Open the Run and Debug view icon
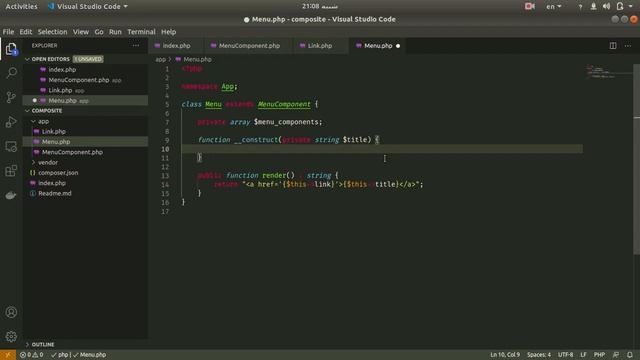 [11, 122]
